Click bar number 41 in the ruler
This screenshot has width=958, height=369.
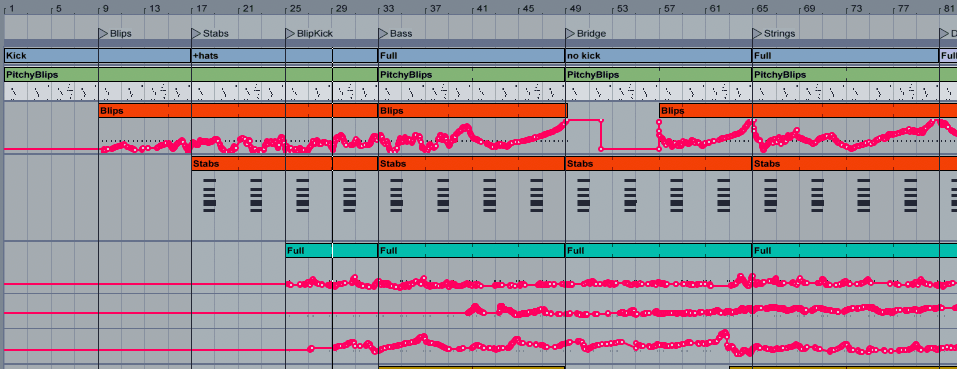coord(481,9)
